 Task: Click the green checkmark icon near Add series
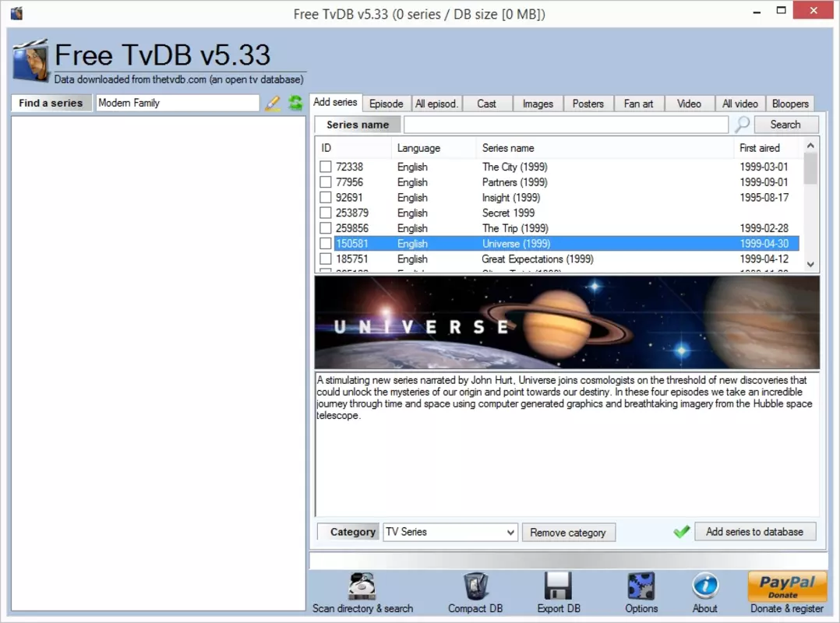[x=681, y=531]
